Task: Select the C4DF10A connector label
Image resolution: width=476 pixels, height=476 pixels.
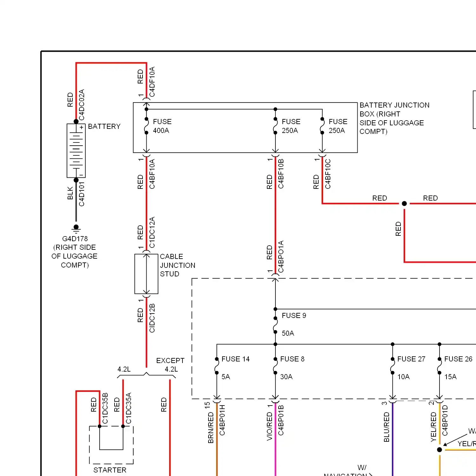Action: click(152, 82)
